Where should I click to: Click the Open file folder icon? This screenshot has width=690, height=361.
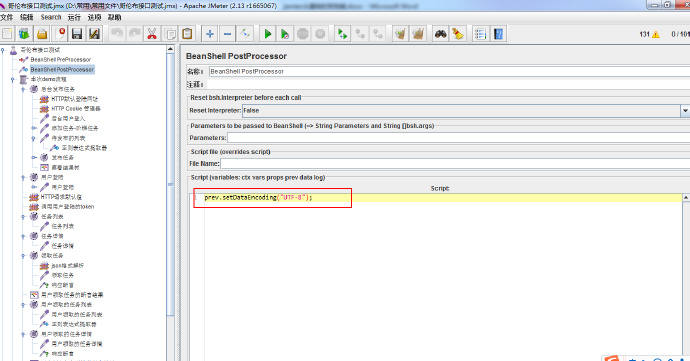coord(42,34)
